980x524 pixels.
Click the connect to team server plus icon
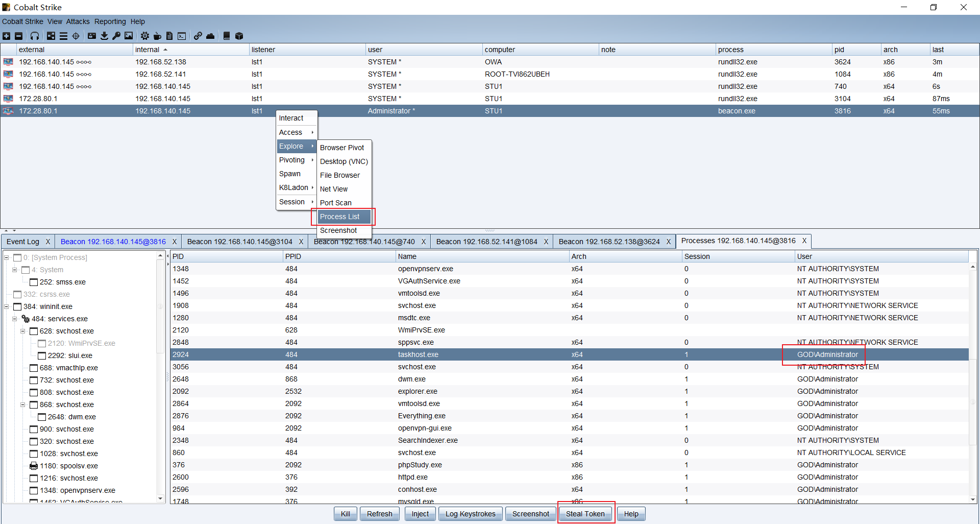6,36
